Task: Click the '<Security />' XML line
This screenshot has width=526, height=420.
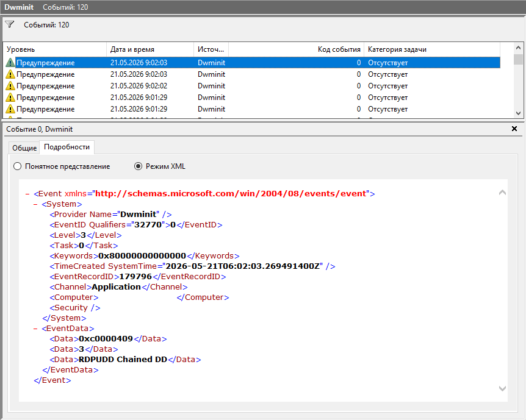Action: [x=75, y=308]
